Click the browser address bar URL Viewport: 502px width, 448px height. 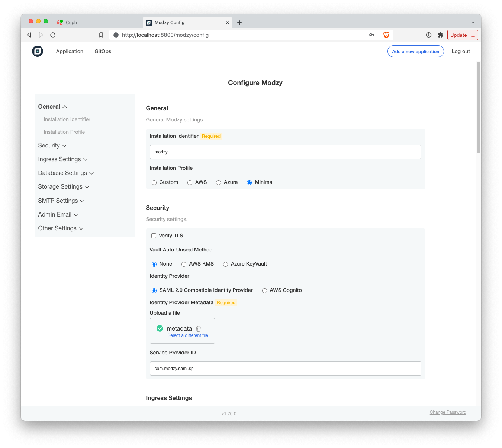pos(165,35)
